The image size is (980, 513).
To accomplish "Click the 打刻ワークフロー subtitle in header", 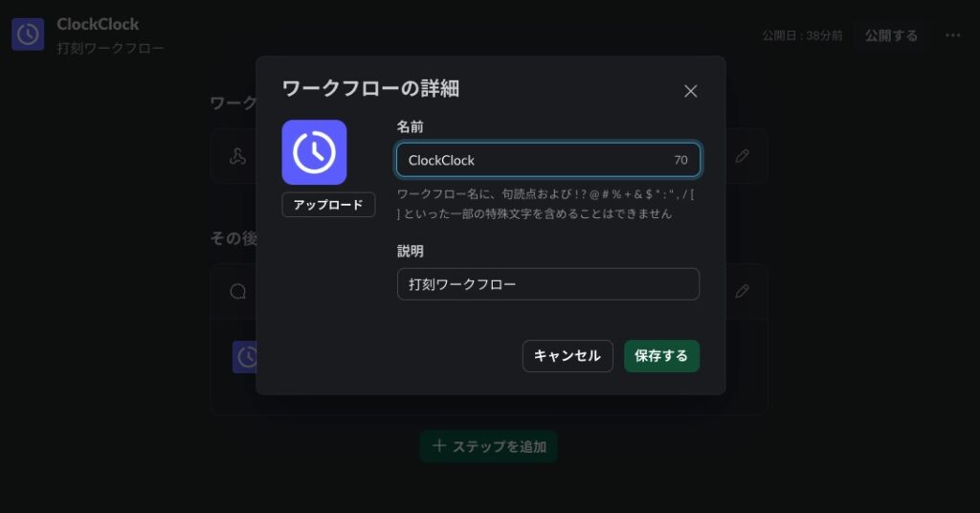I will point(111,48).
